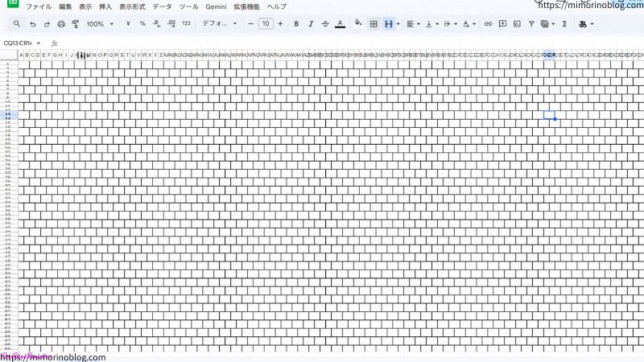Format as currency with yen icon
Image resolution: width=644 pixels, height=362 pixels.
click(x=128, y=24)
